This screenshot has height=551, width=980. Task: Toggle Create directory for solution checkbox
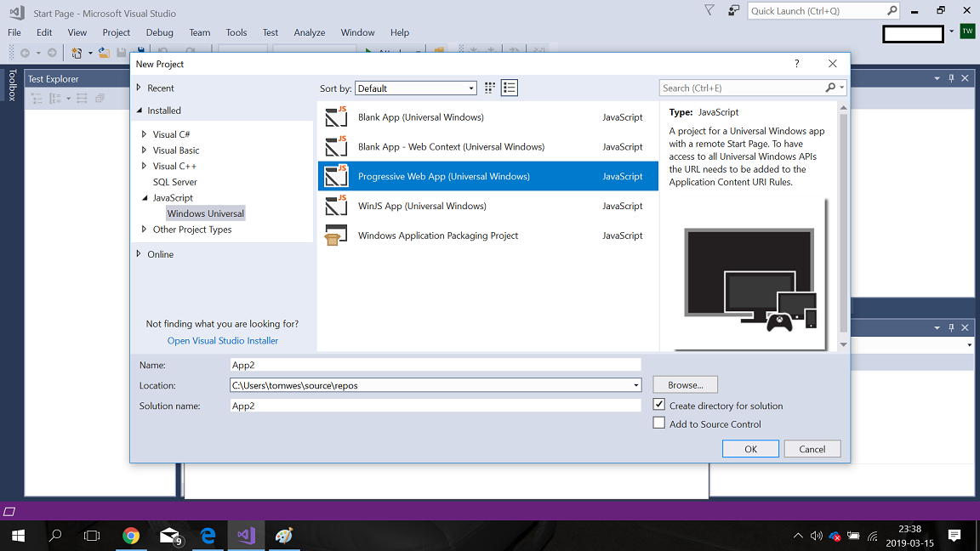pos(658,405)
